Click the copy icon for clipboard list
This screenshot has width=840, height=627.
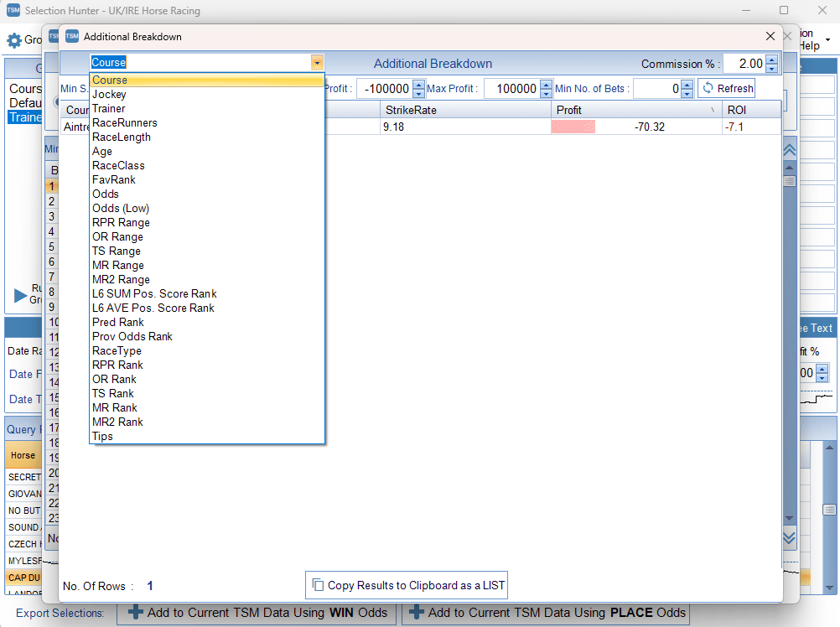click(x=317, y=585)
